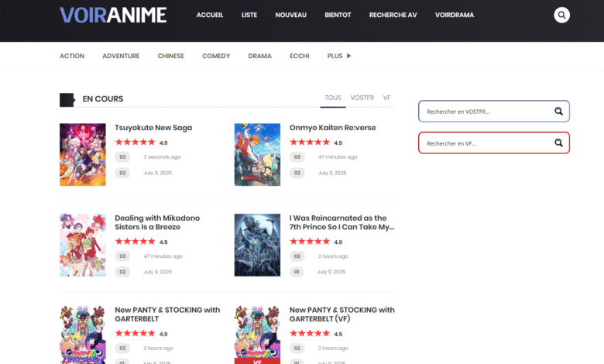
Task: Open episode 03 of Mikadono Sisters
Action: point(122,256)
